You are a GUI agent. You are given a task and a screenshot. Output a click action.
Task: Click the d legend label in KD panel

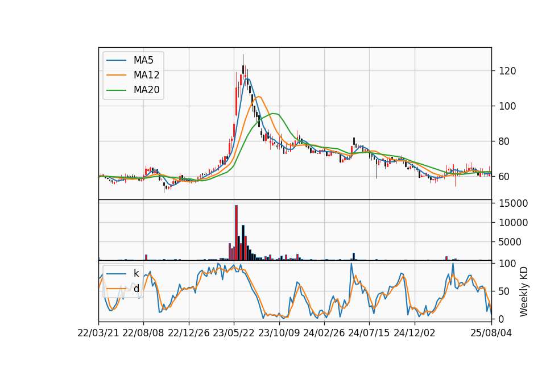pos(136,289)
